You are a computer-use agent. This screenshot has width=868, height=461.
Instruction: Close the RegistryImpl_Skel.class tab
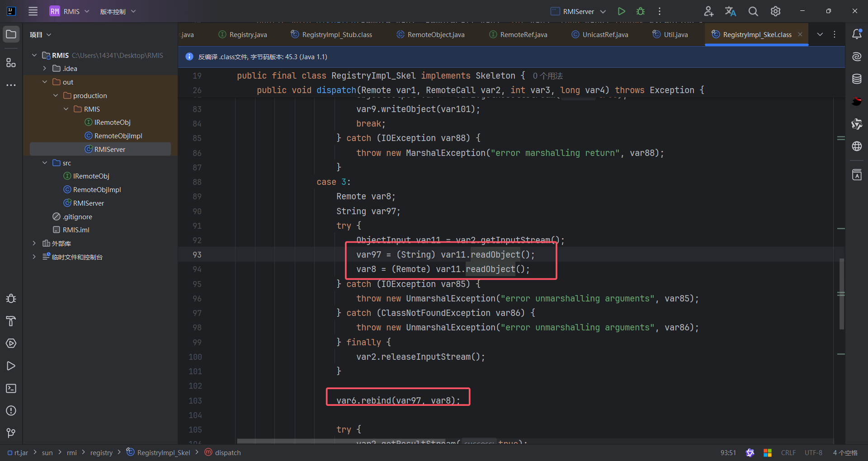point(800,34)
